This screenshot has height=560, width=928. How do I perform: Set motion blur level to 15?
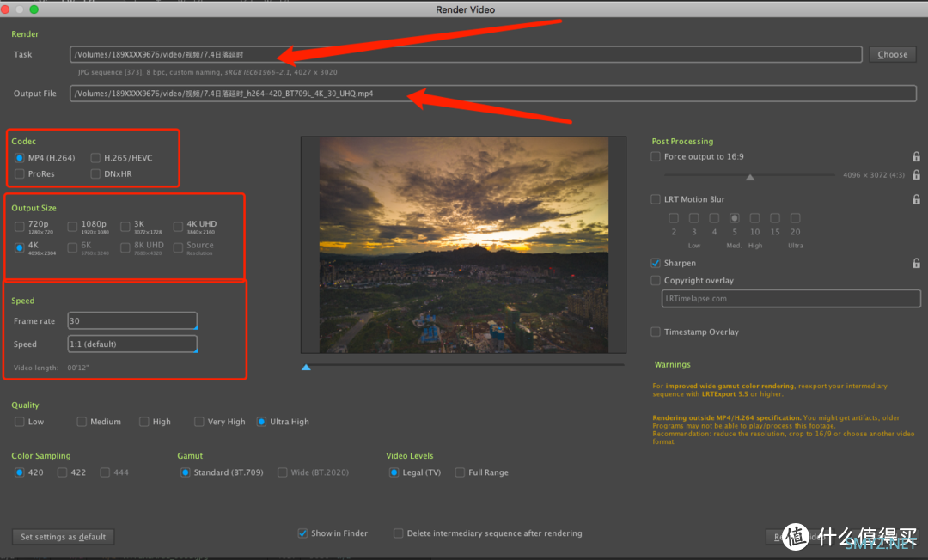[x=775, y=218]
